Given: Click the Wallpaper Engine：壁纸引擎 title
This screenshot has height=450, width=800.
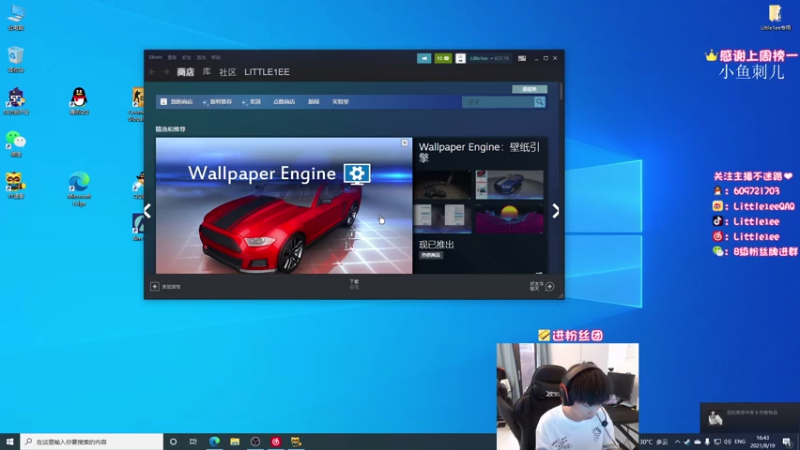Looking at the screenshot, I should coord(480,152).
